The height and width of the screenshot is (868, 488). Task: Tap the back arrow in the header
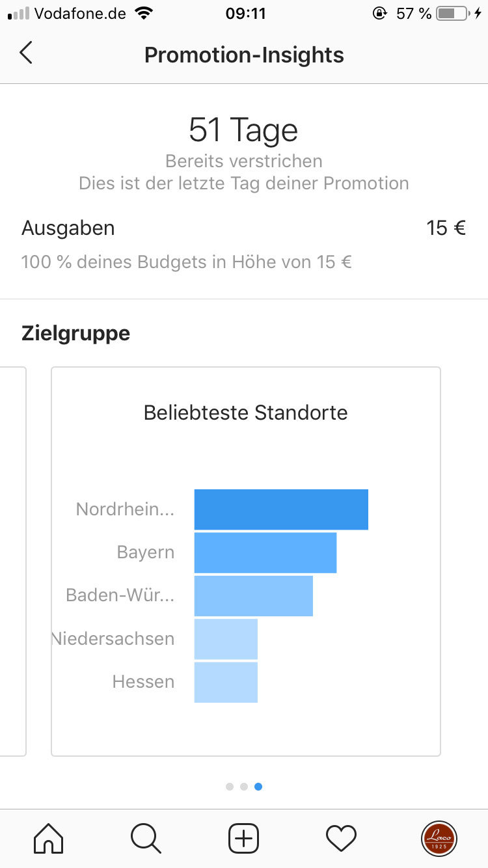(26, 53)
